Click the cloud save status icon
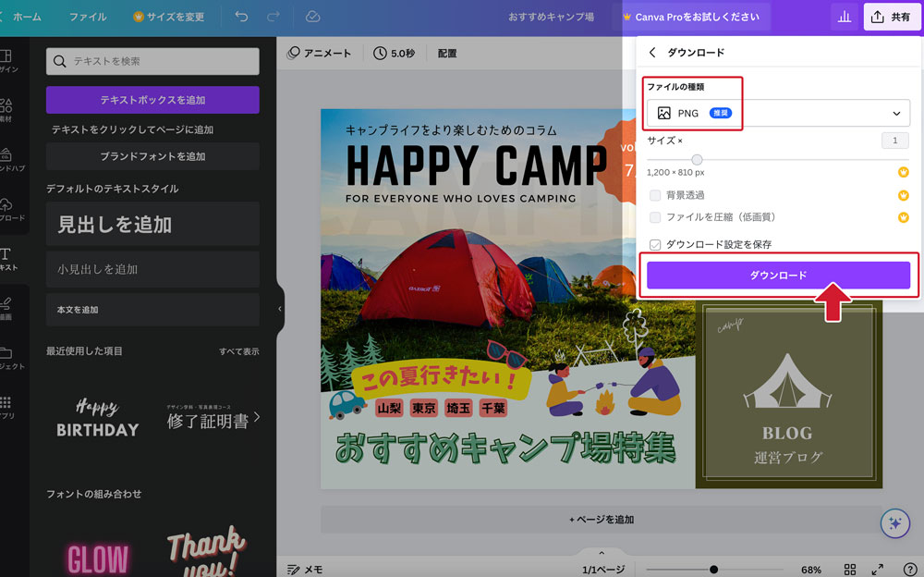The height and width of the screenshot is (577, 924). [x=313, y=17]
